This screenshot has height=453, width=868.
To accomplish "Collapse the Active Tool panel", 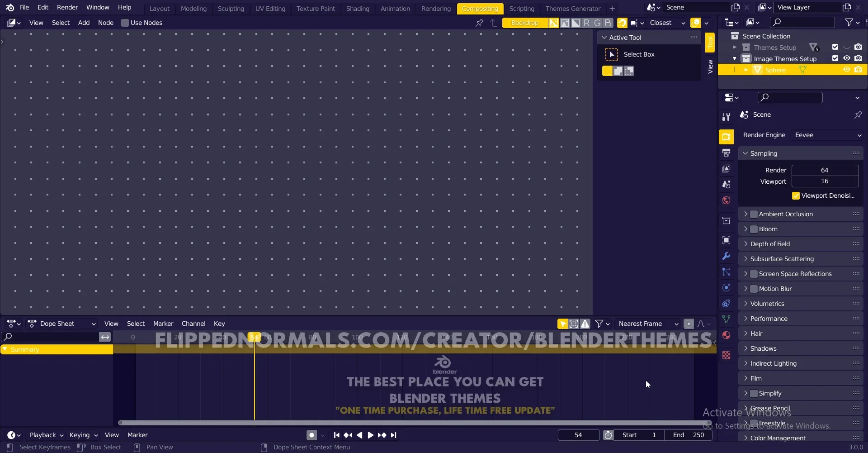I will click(604, 38).
